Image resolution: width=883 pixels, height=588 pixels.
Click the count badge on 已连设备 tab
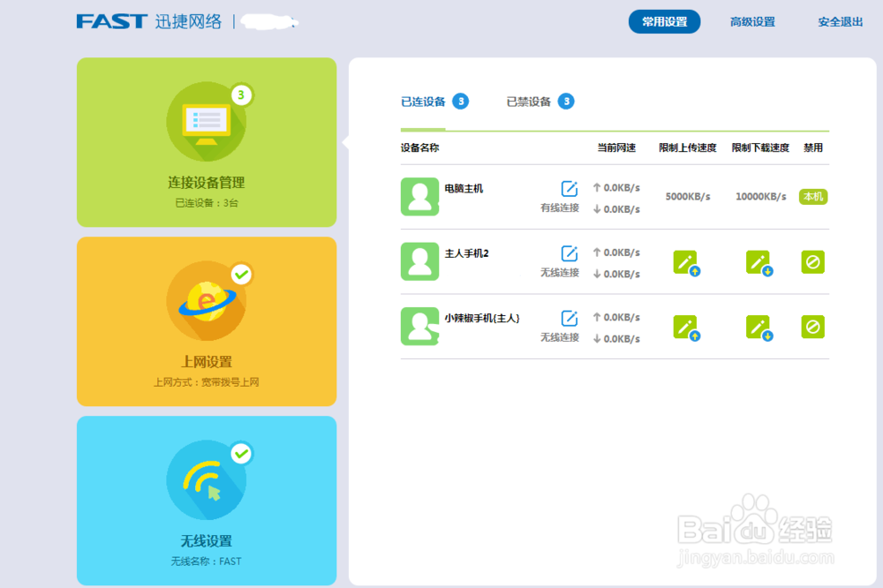click(x=462, y=102)
